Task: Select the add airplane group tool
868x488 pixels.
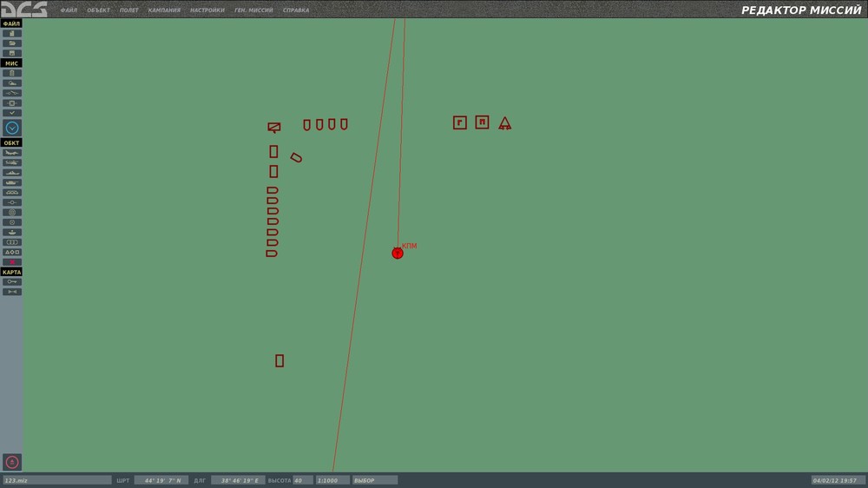Action: coord(11,153)
